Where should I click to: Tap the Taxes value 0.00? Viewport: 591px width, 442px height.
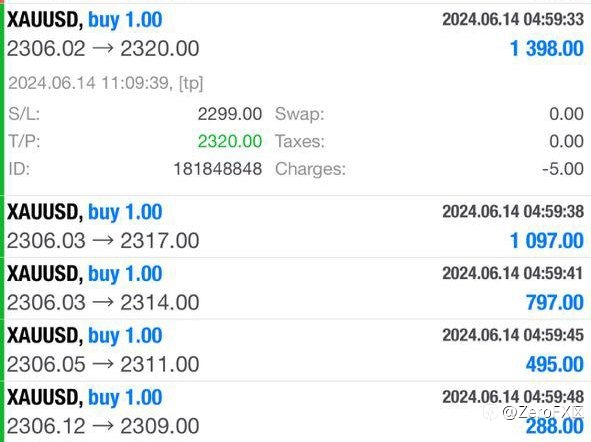(567, 142)
